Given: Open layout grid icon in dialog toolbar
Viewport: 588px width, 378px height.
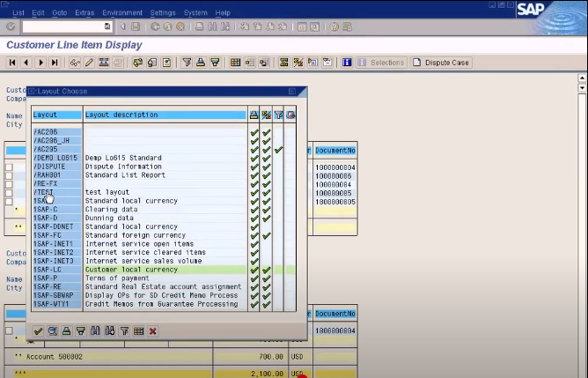Looking at the screenshot, I should (139, 331).
